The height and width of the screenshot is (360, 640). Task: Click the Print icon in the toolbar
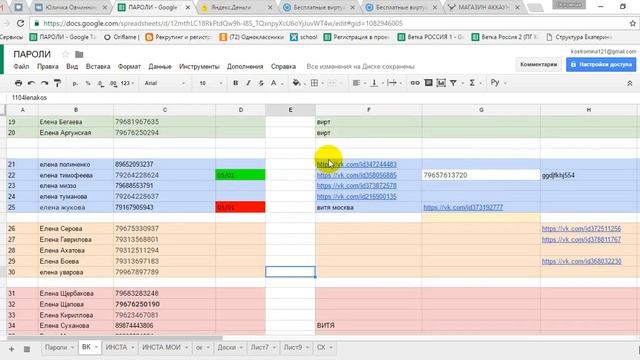coord(18,83)
